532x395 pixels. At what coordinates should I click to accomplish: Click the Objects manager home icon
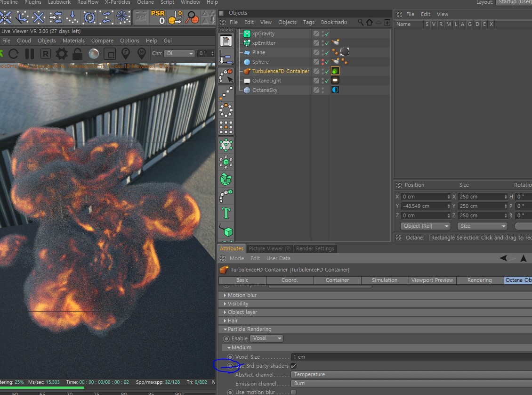coord(369,23)
